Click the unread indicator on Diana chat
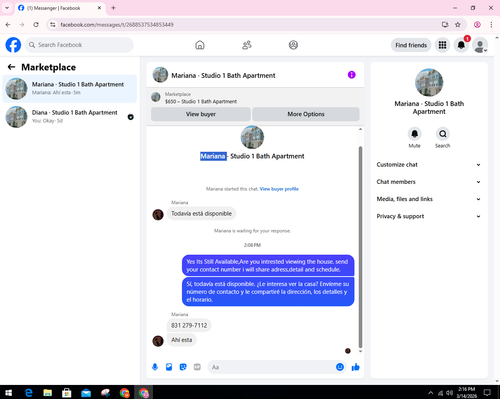Image resolution: width=500 pixels, height=399 pixels. pos(131,117)
